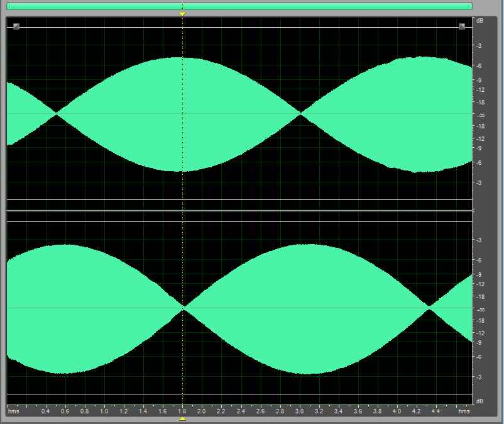Image resolution: width=504 pixels, height=424 pixels.
Task: Click the 0.6 mark on time ruler
Action: (65, 411)
